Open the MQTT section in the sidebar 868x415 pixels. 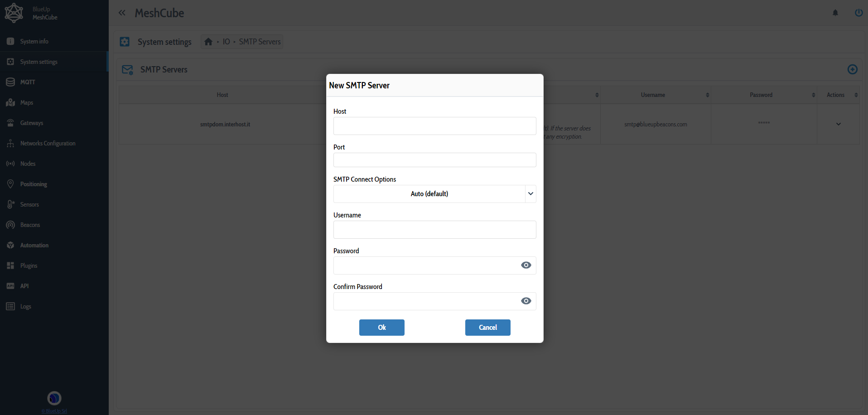27,82
